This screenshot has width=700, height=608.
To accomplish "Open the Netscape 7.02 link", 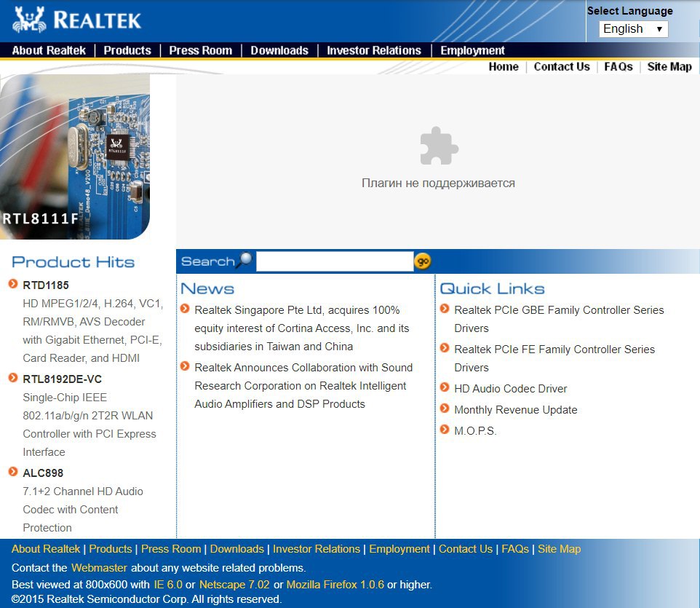I will [234, 584].
